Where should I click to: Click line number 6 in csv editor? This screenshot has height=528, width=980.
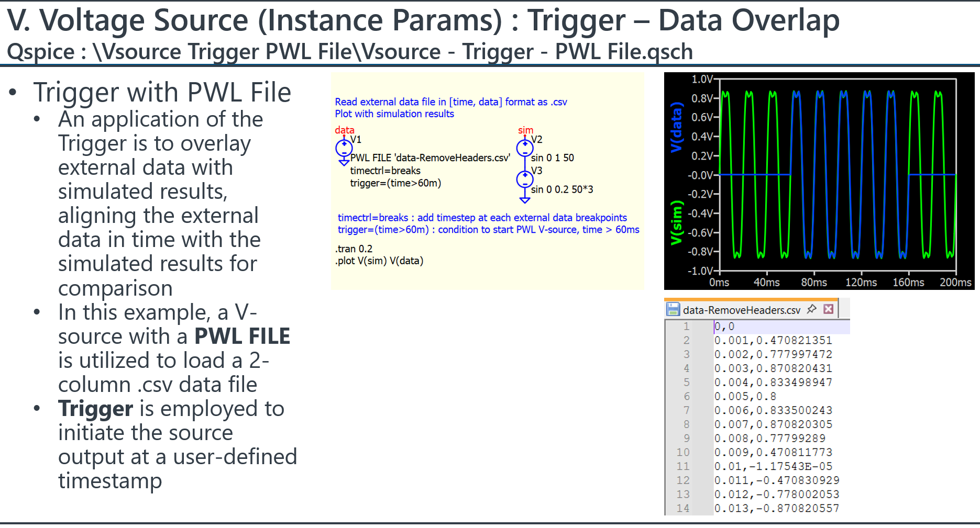pyautogui.click(x=686, y=396)
